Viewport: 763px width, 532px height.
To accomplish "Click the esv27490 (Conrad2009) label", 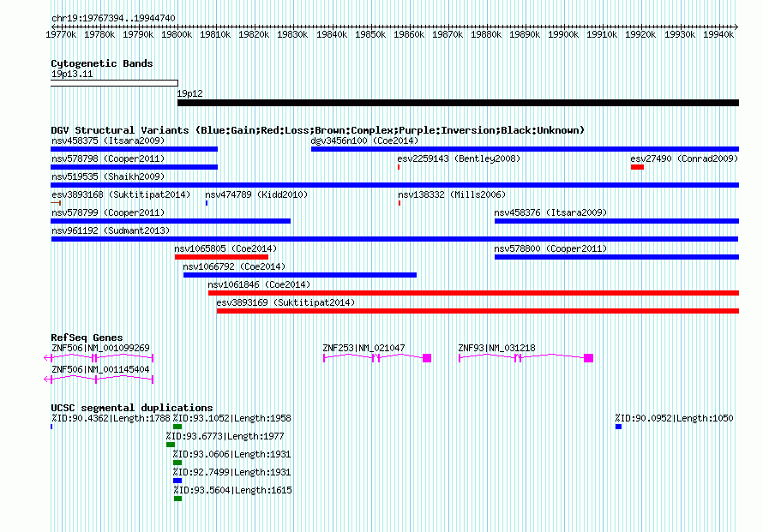I will pyautogui.click(x=684, y=158).
